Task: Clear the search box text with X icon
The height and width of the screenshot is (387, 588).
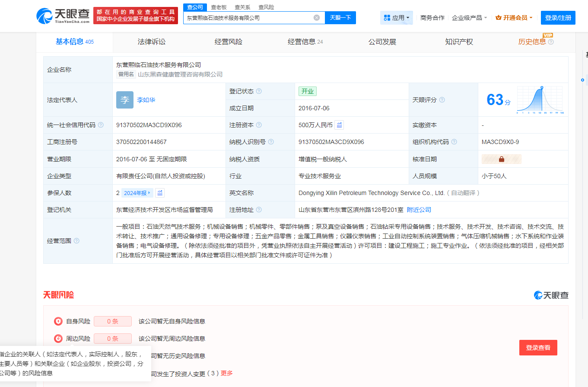Action: pyautogui.click(x=317, y=18)
